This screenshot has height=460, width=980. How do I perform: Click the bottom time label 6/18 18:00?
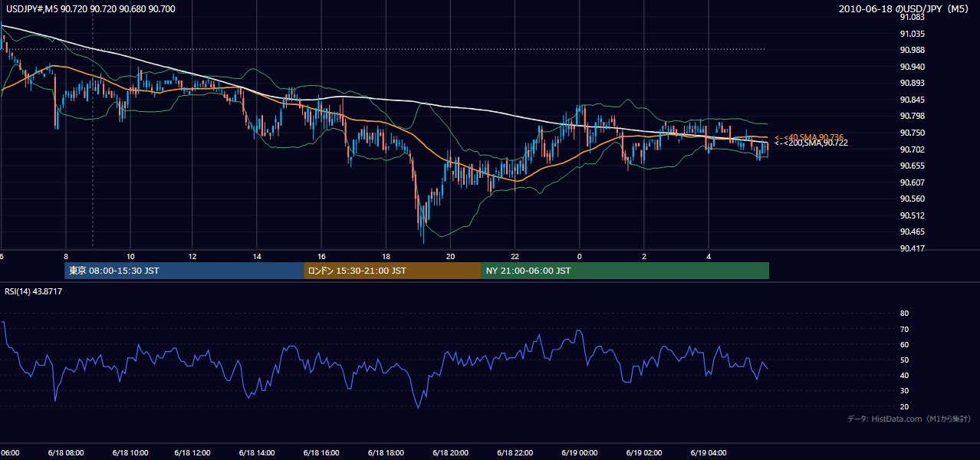click(386, 453)
